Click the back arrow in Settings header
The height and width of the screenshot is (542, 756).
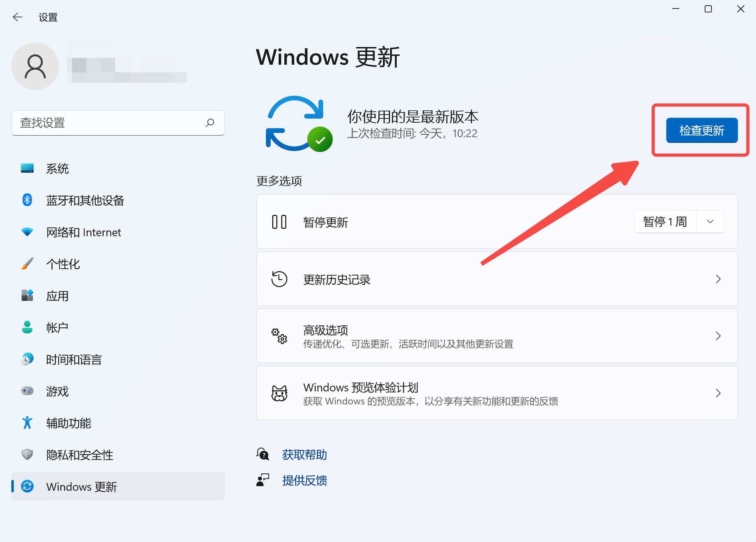click(x=17, y=17)
